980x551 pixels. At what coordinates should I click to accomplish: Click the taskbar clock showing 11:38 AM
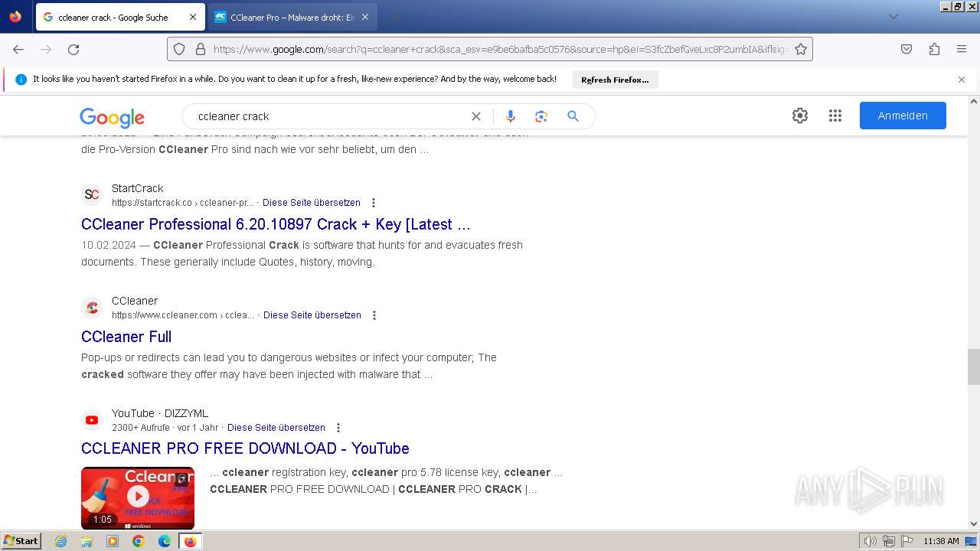[941, 541]
